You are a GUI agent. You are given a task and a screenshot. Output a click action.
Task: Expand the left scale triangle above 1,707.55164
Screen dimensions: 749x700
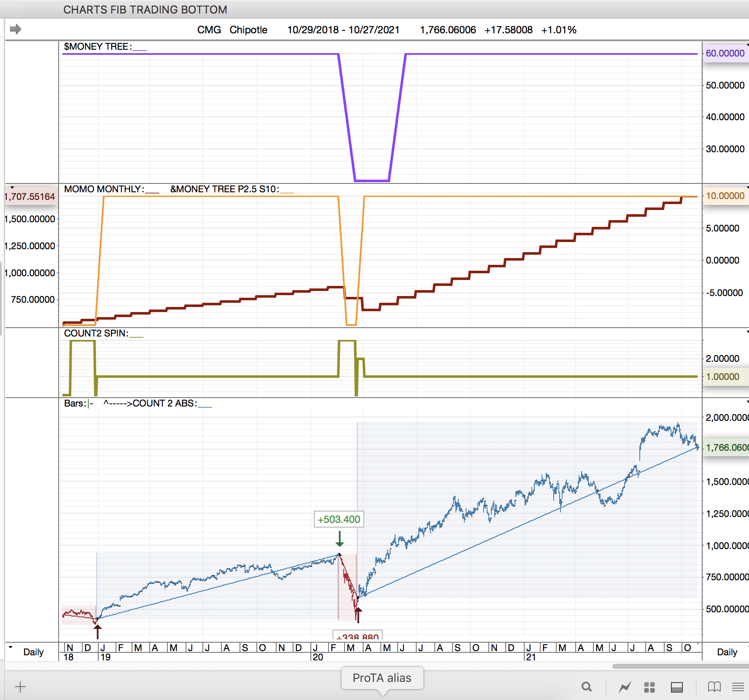[x=12, y=187]
